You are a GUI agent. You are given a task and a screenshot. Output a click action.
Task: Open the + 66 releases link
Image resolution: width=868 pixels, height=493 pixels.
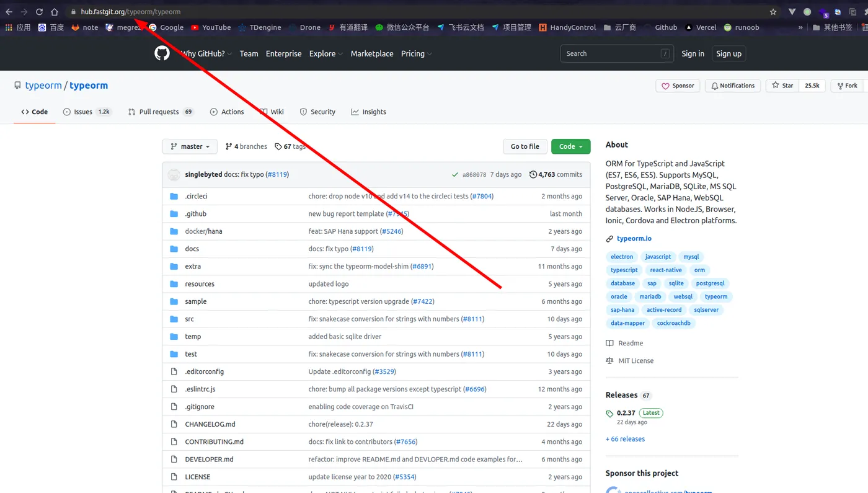point(625,439)
